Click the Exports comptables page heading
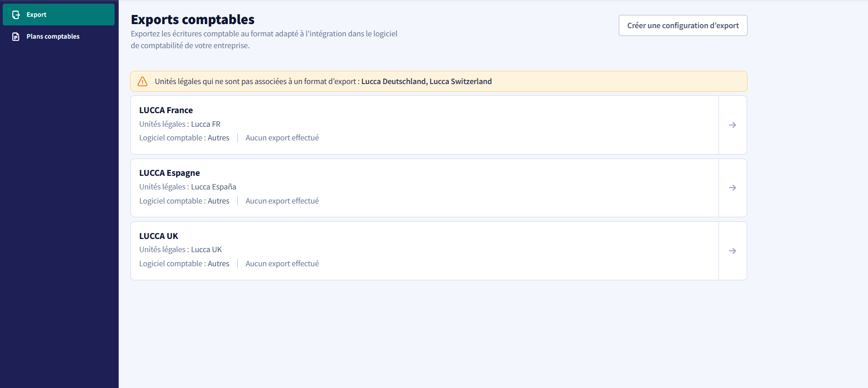This screenshot has height=388, width=868. click(x=193, y=20)
